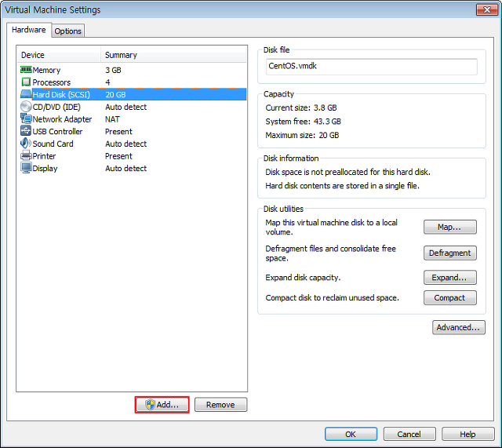Viewport: 502px width, 448px height.
Task: Select the 'Network Adapter' row label
Action: (62, 119)
